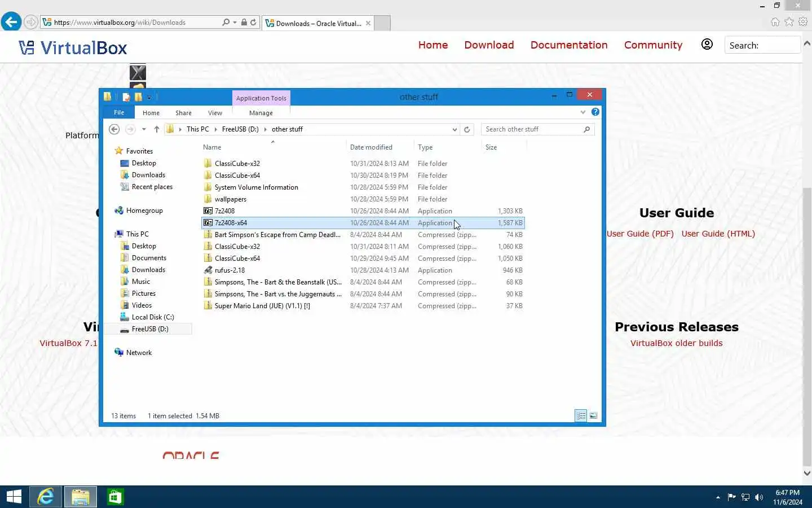
Task: Select FreeUSB (D:) in navigation pane
Action: click(149, 329)
